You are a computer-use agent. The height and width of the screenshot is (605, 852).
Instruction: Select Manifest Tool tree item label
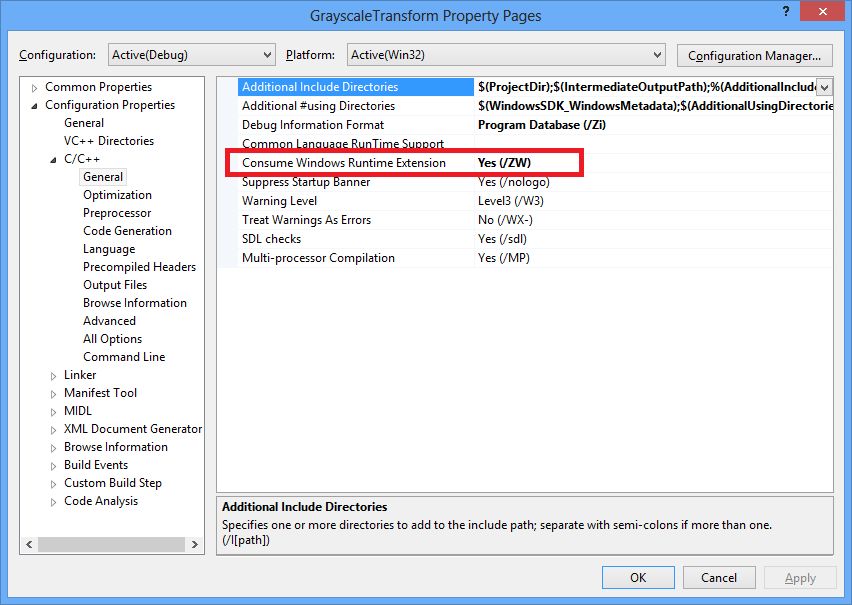pos(101,392)
